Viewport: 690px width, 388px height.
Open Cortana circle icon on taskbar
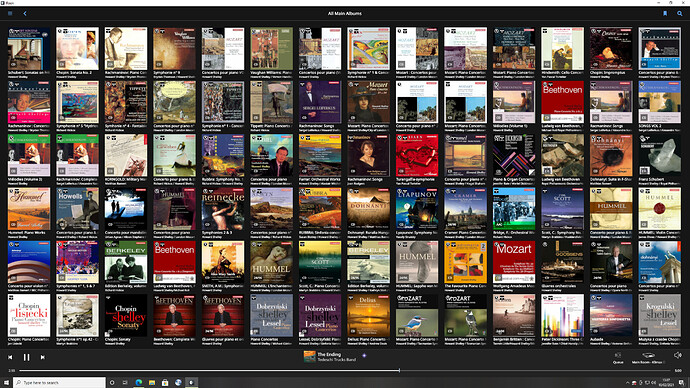click(112, 383)
